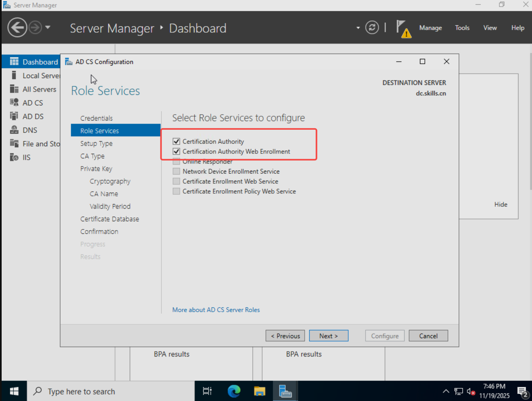Open the navigation history dropdown arrow
The image size is (532, 401).
coord(48,27)
